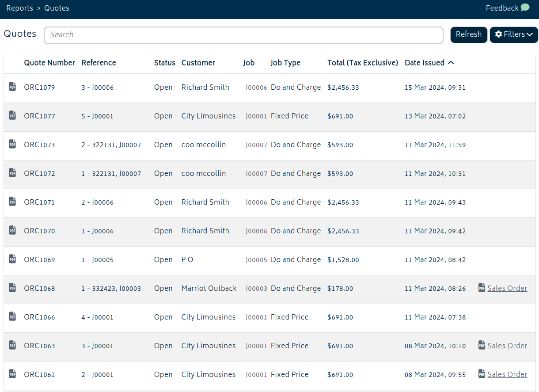Open PDF icon for quote ORC1061

coord(12,374)
